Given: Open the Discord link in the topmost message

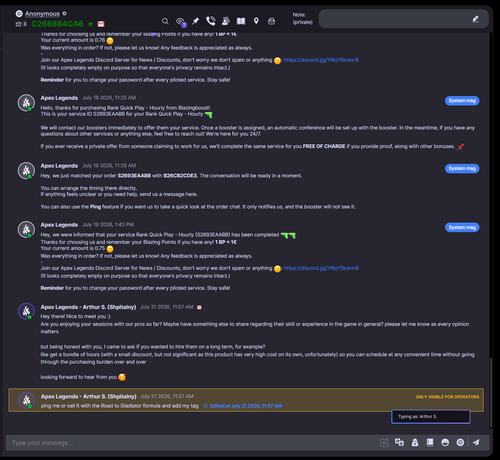Looking at the screenshot, I should click(x=321, y=60).
